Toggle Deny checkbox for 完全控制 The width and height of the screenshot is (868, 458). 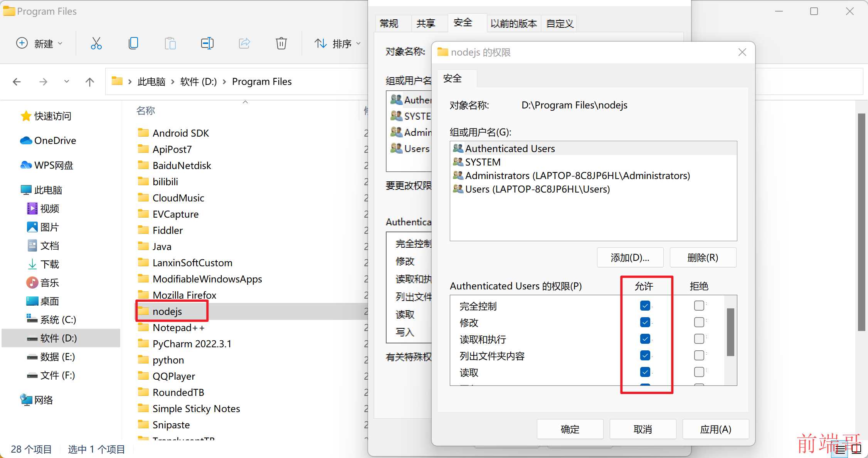pyautogui.click(x=699, y=306)
